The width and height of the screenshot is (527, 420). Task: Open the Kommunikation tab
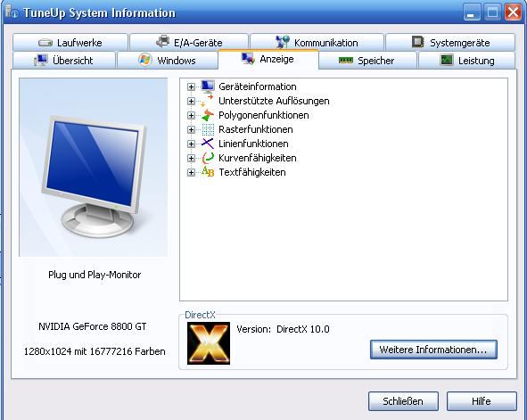[x=317, y=43]
